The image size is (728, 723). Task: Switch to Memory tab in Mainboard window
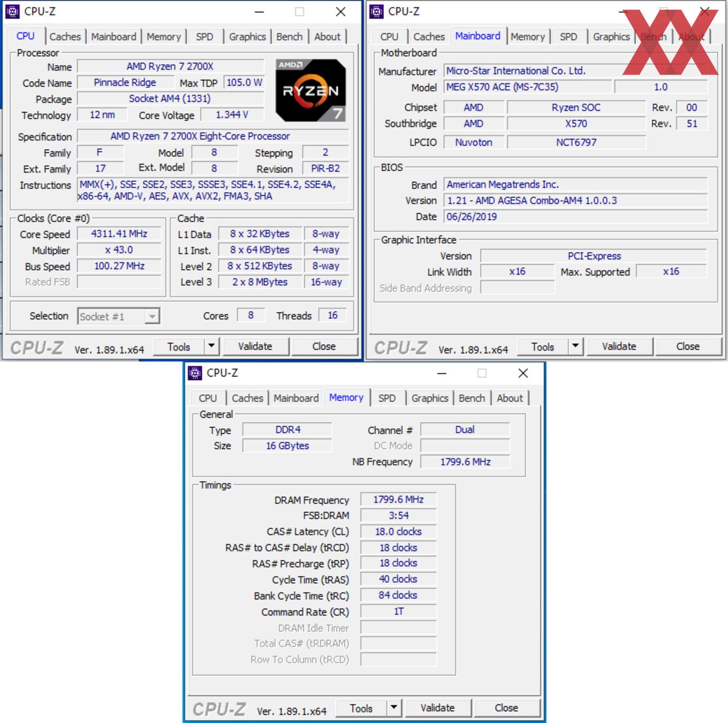(x=527, y=36)
